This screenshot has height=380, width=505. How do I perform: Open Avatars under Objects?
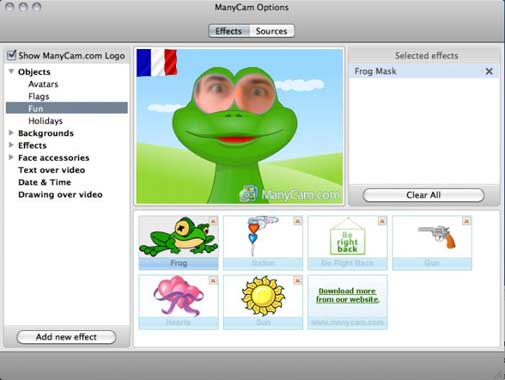tap(43, 84)
